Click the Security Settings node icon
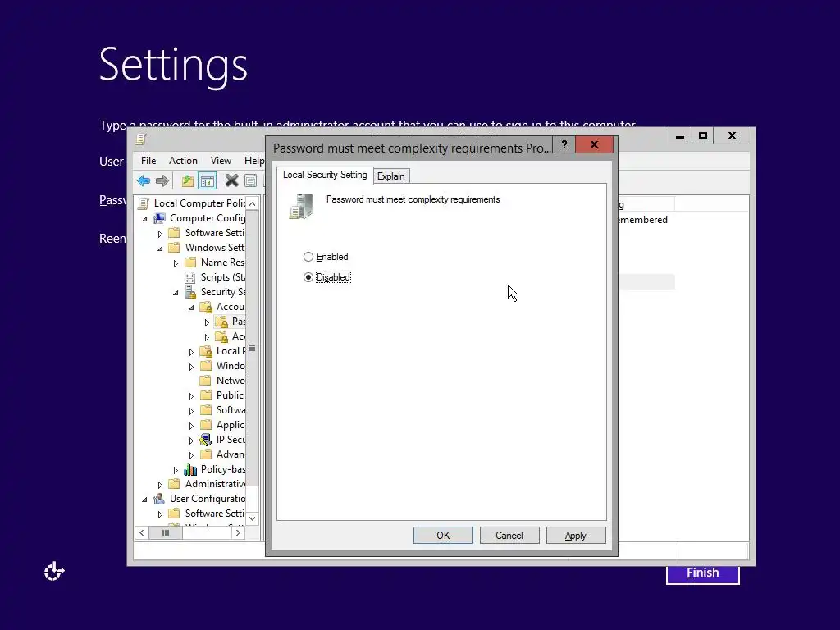This screenshot has height=630, width=840. click(190, 292)
